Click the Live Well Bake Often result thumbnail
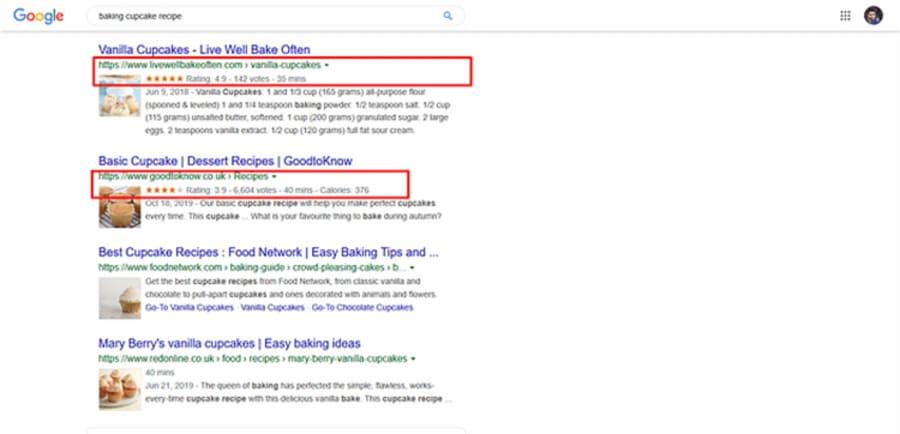This screenshot has width=900, height=434. coord(119,95)
